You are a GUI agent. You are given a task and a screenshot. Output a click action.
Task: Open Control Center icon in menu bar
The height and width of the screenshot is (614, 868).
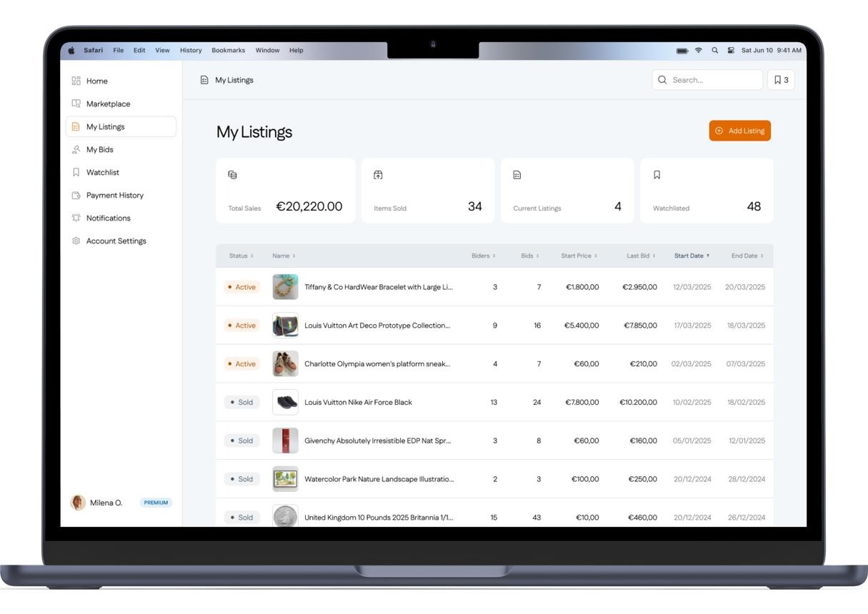[x=731, y=50]
